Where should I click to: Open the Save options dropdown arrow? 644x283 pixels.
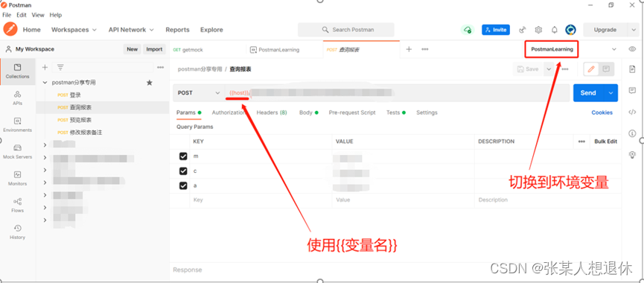click(549, 69)
